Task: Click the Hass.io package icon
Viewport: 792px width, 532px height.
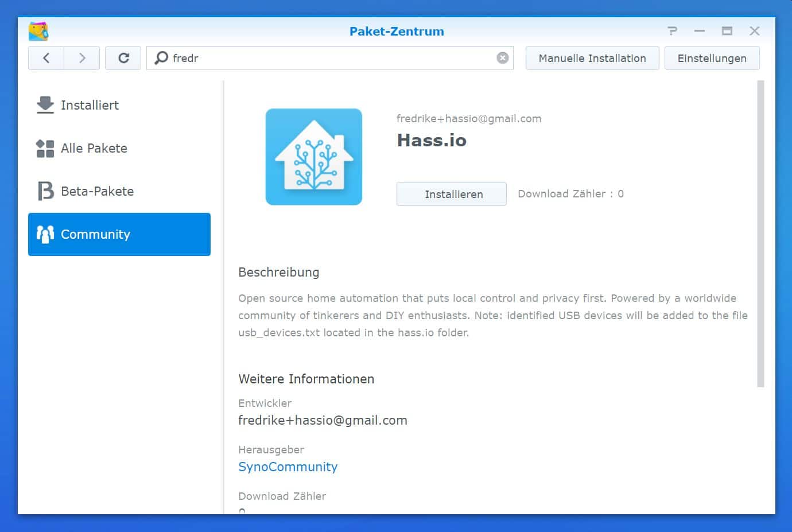Action: click(x=314, y=157)
